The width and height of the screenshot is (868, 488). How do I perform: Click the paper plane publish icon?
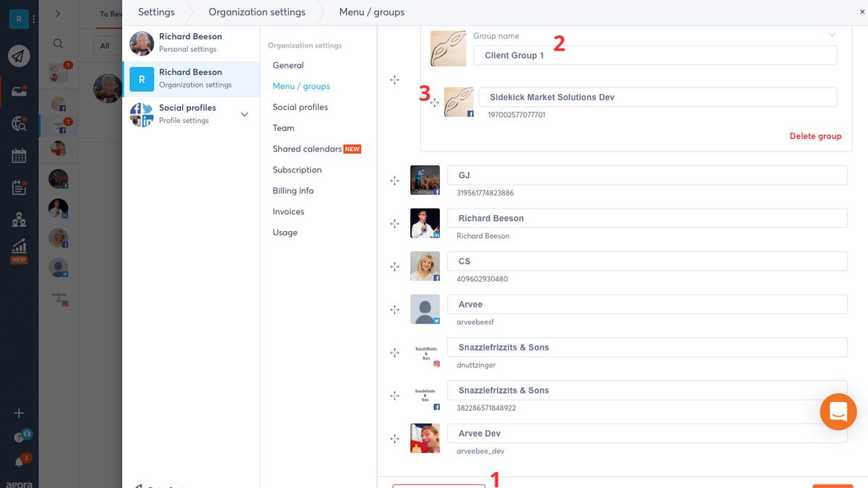19,56
